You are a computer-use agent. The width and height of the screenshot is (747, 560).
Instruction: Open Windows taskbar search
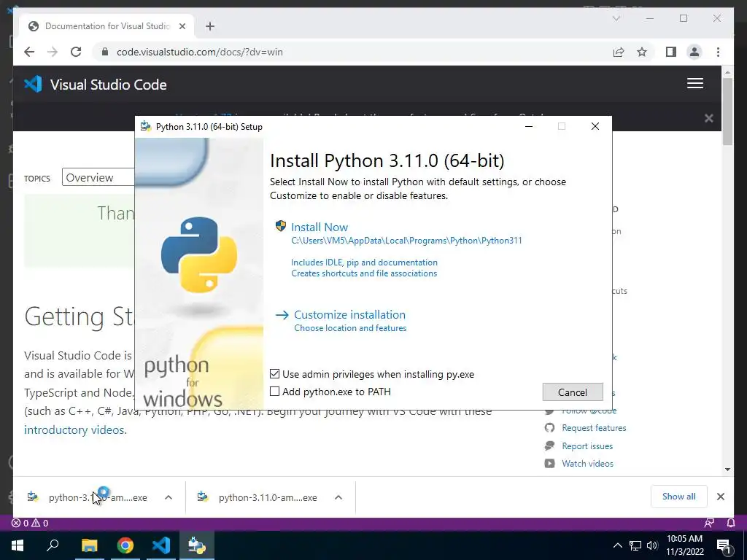pyautogui.click(x=53, y=545)
